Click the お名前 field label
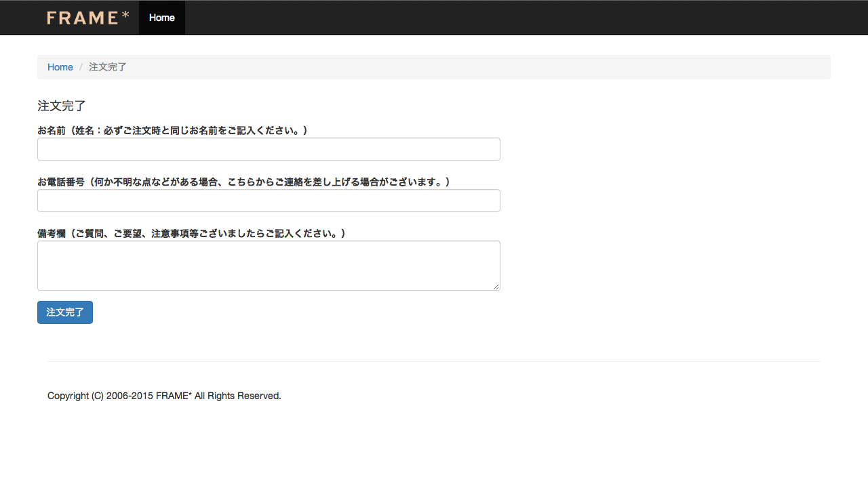 pos(172,130)
